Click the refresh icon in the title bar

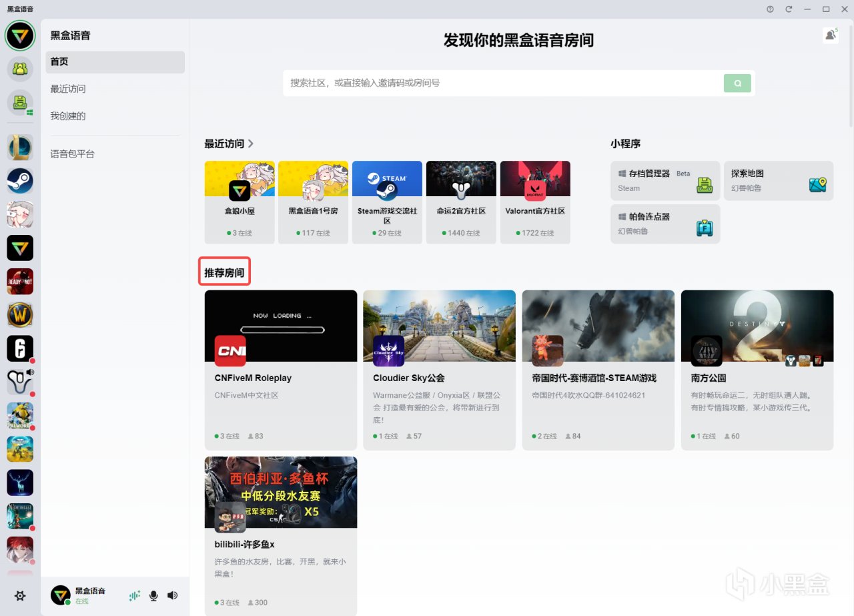(x=789, y=9)
